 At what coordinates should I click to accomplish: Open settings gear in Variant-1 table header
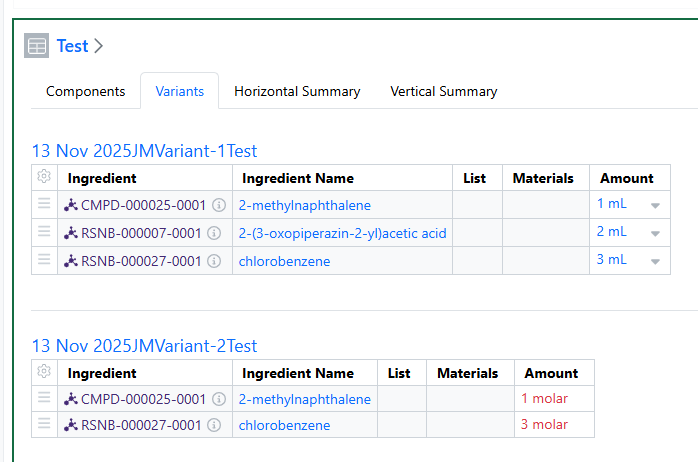click(44, 177)
